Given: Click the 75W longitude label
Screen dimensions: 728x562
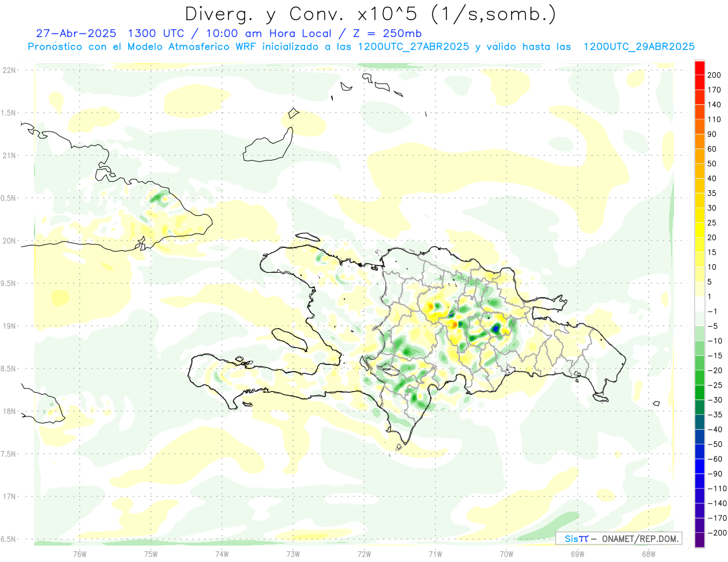Looking at the screenshot, I should [151, 554].
